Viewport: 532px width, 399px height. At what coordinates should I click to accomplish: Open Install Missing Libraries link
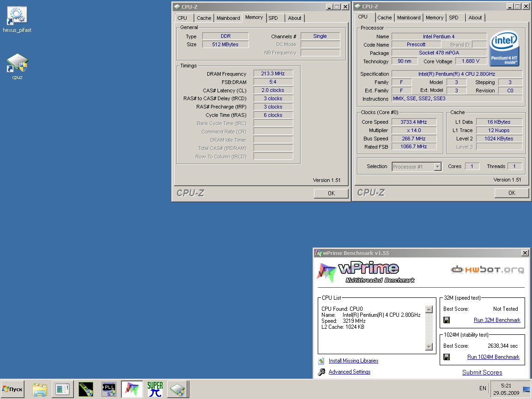click(353, 361)
